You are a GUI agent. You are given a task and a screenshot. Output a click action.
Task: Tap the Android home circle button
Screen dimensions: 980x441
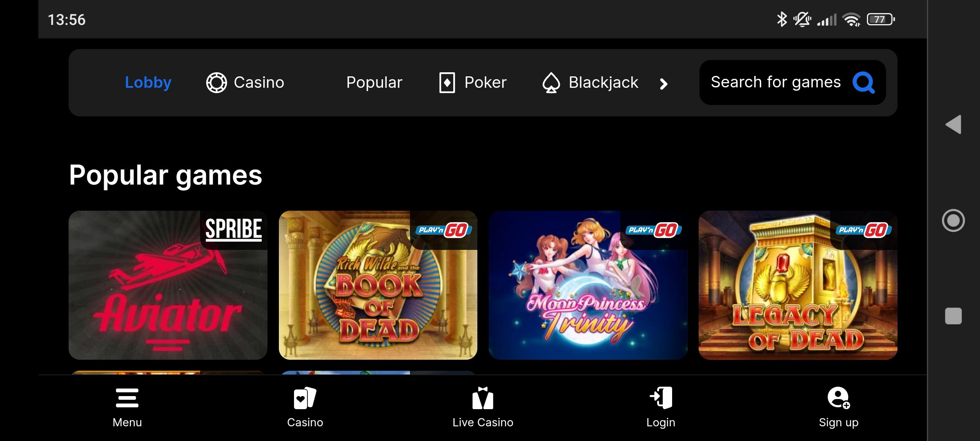tap(953, 220)
